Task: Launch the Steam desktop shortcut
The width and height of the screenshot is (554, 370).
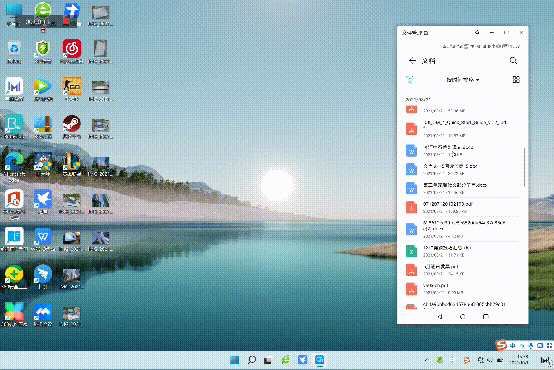Action: tap(72, 127)
